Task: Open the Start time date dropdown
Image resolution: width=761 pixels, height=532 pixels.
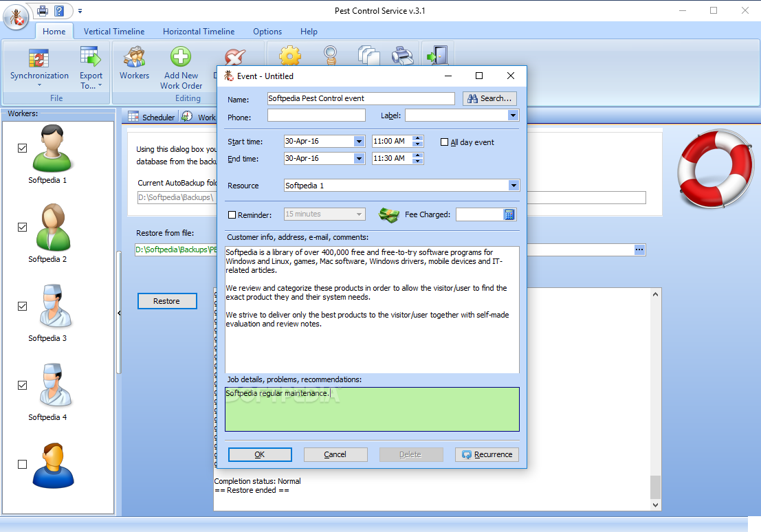Action: (x=359, y=142)
